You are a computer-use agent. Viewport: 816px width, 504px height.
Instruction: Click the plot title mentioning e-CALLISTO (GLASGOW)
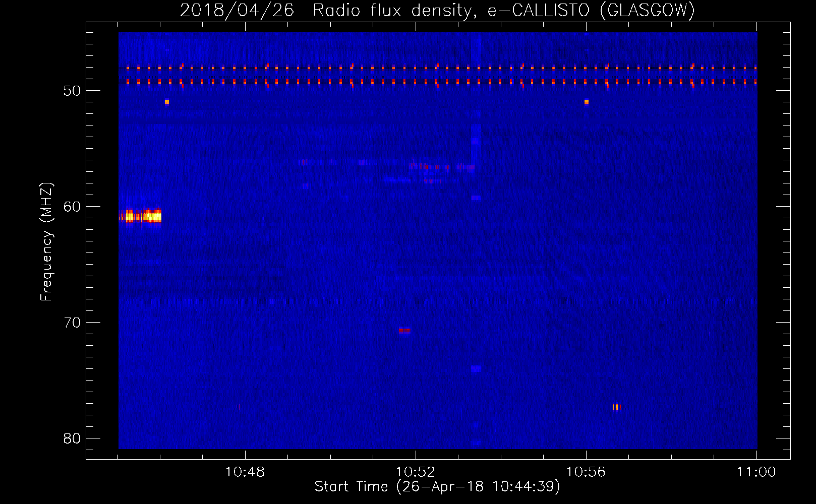(437, 10)
